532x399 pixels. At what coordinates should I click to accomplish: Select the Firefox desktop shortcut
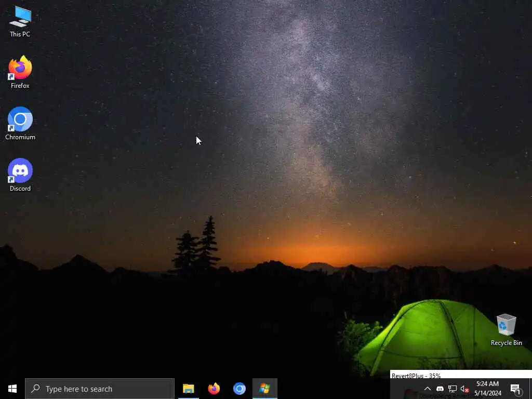20,72
